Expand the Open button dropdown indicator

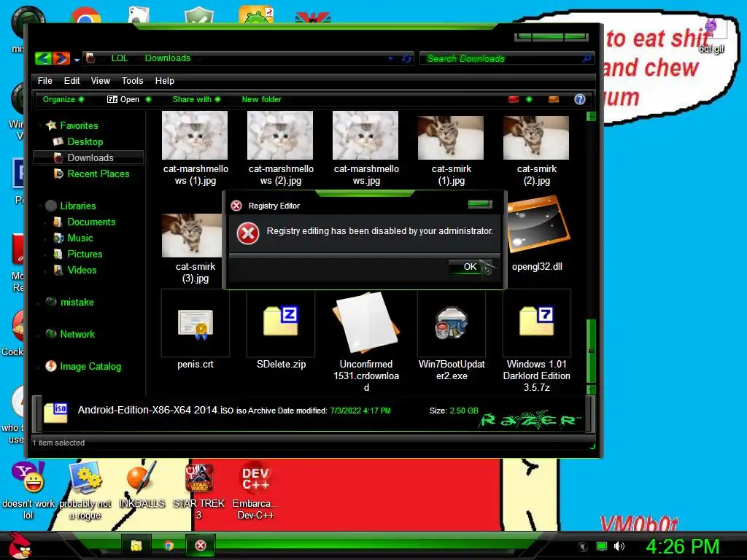tap(148, 99)
